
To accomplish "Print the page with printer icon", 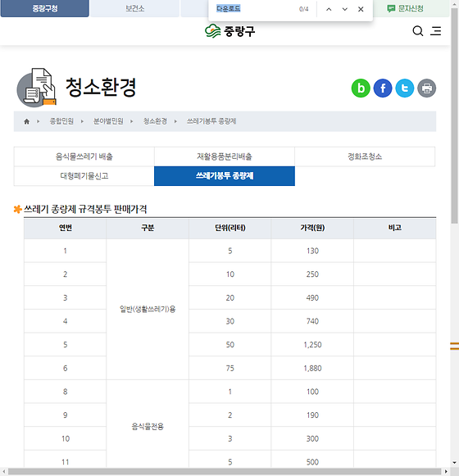I will [x=427, y=88].
